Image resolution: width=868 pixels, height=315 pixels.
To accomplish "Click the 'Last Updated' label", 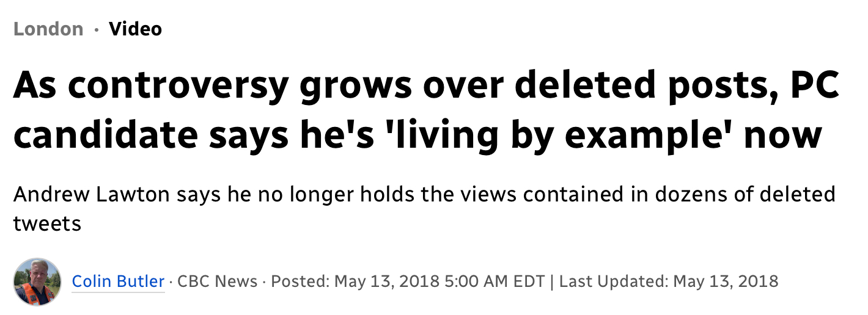I will [x=611, y=281].
